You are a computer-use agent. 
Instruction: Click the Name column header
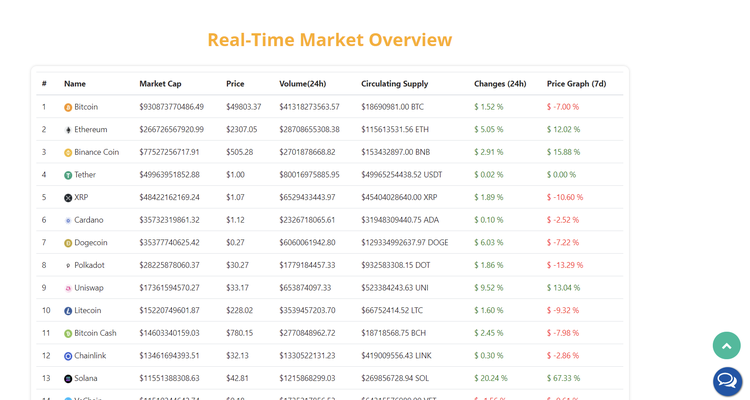pos(75,84)
